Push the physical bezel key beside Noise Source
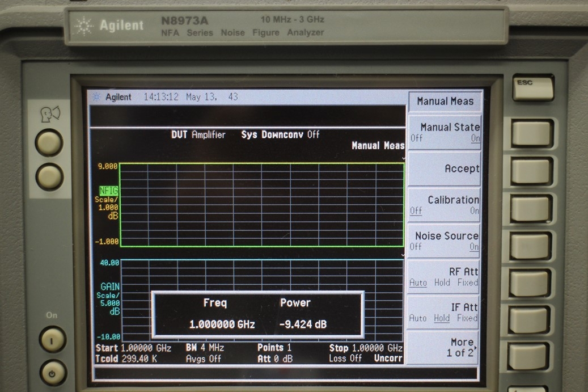 530,245
